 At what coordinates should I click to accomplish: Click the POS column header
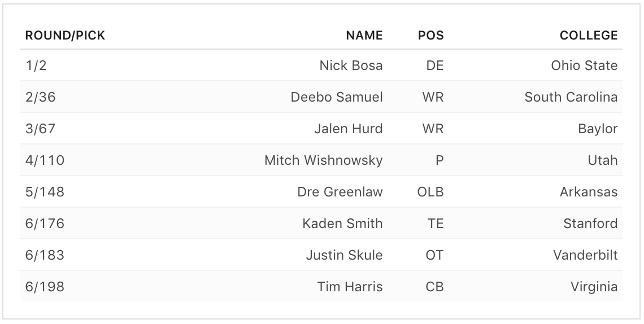(430, 36)
